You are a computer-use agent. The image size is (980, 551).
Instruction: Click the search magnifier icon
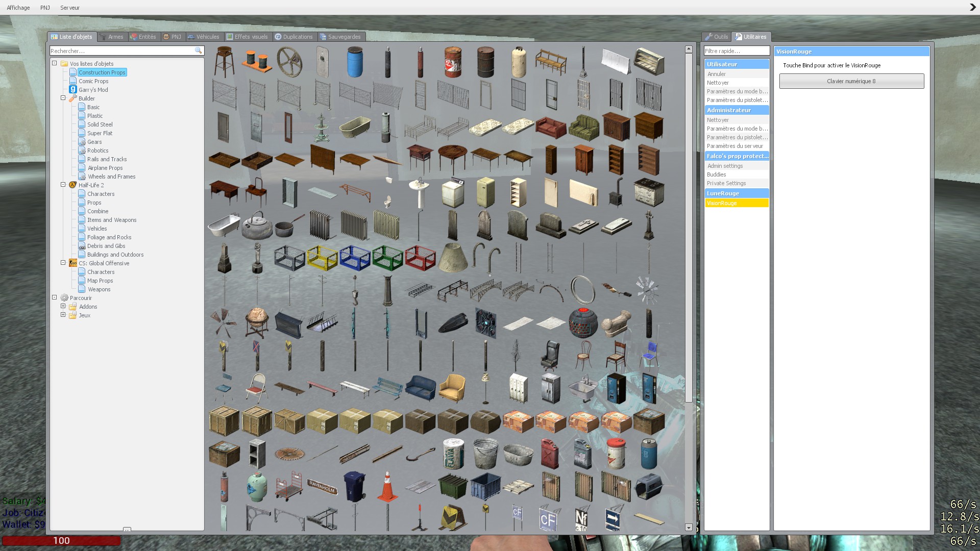(199, 51)
